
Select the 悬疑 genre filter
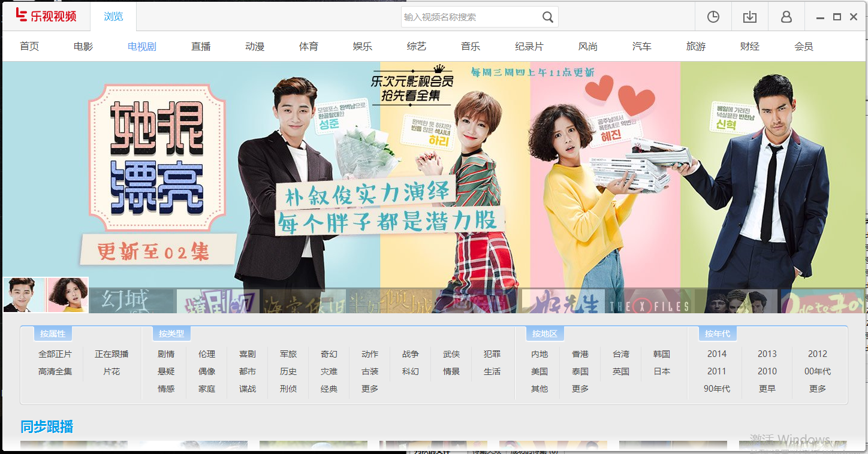point(166,371)
